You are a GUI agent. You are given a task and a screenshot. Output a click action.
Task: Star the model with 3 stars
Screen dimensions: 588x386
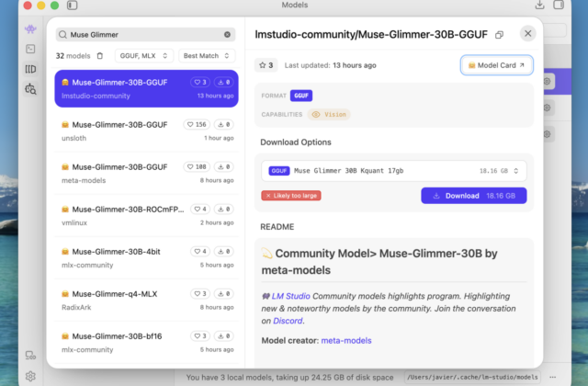pyautogui.click(x=266, y=65)
